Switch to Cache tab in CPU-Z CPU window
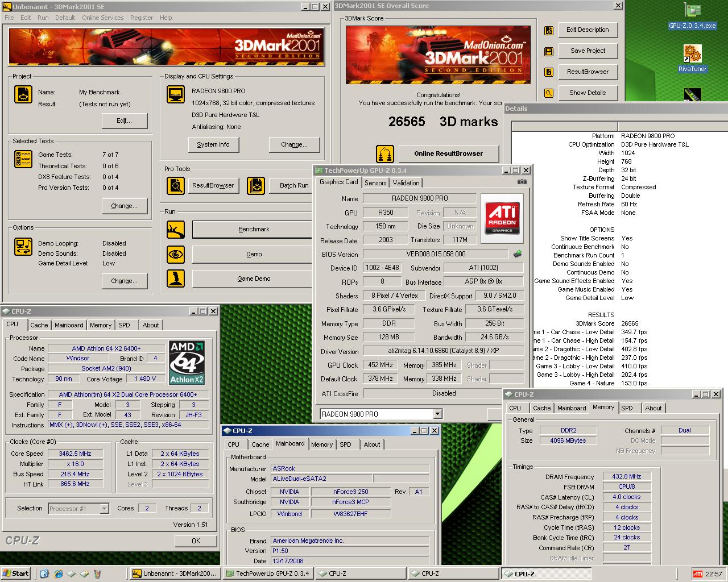The height and width of the screenshot is (582, 728). coord(39,325)
